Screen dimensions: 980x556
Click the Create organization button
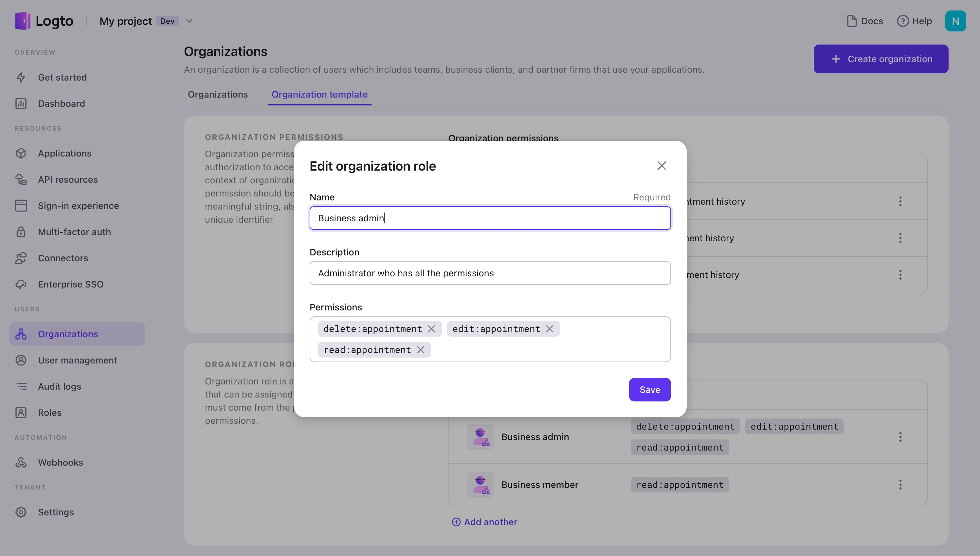(x=880, y=59)
